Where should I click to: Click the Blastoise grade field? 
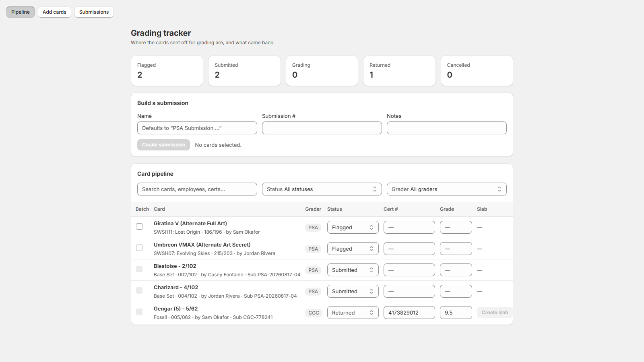(x=456, y=270)
